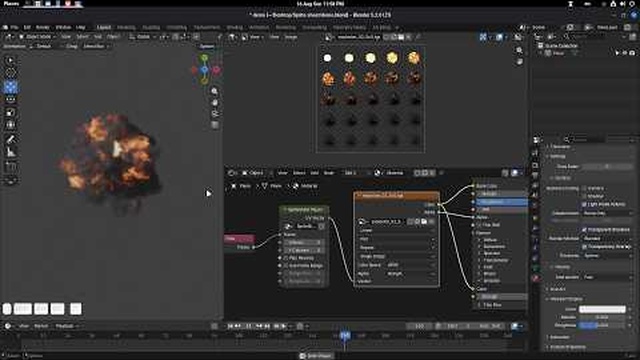Screen dimensions: 640x360
Task: Click the viewport zoom magnifier icon
Action: 215,91
